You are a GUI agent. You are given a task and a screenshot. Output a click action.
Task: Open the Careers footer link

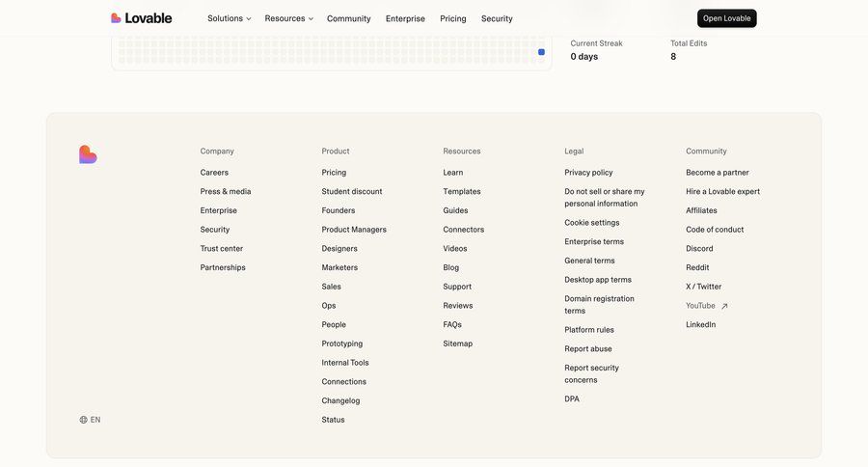[x=214, y=173]
